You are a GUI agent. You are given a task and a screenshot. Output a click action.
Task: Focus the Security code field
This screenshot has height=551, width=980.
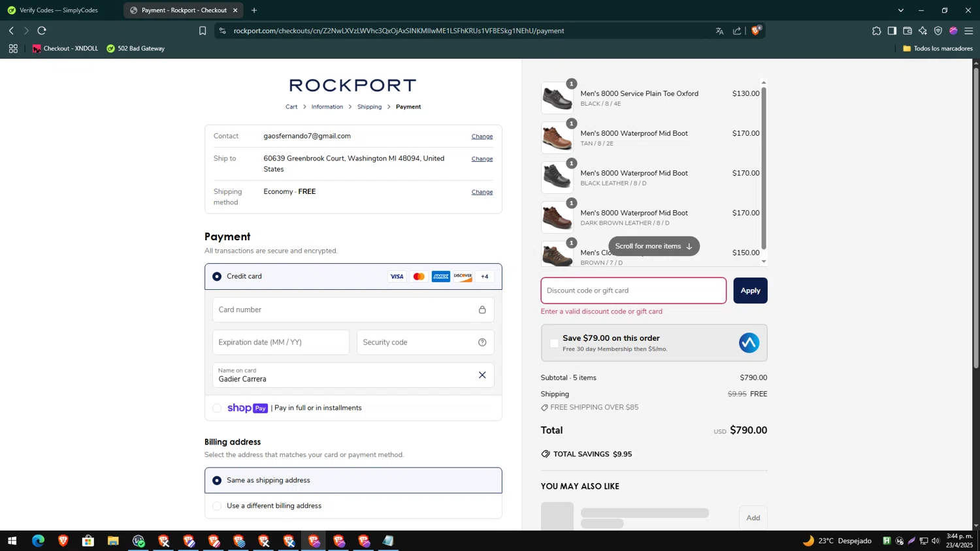[x=425, y=342]
